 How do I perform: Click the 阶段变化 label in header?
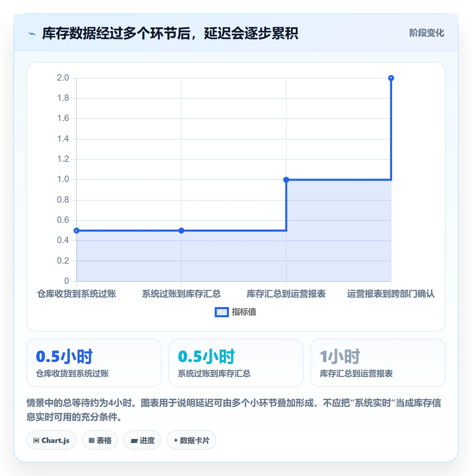click(426, 33)
